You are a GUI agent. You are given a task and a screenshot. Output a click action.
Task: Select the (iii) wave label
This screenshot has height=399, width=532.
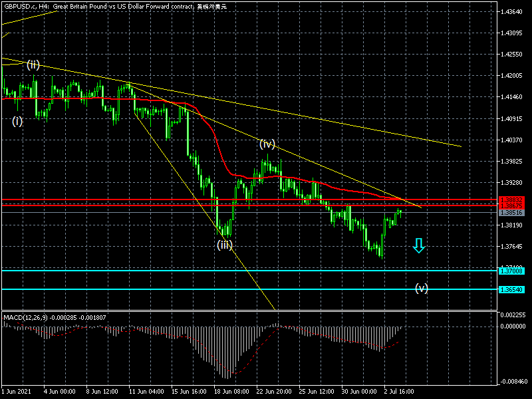[x=225, y=245]
